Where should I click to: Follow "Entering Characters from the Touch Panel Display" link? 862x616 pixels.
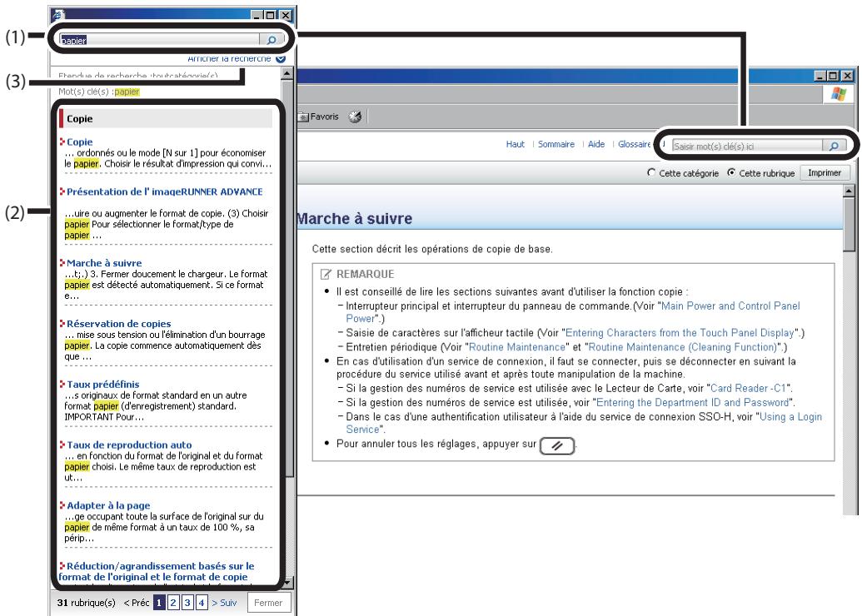tap(680, 333)
